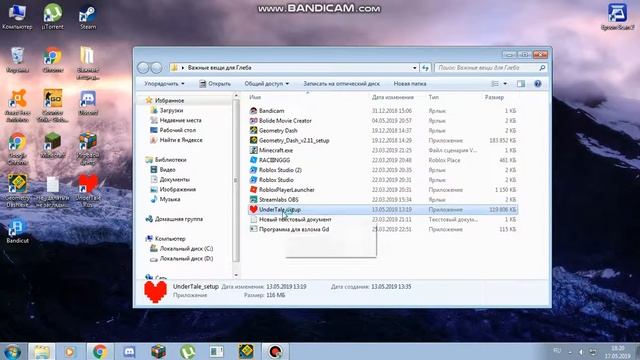The width and height of the screenshot is (640, 360).
Task: Go forward using the Explorer forward arrow
Action: [x=156, y=68]
